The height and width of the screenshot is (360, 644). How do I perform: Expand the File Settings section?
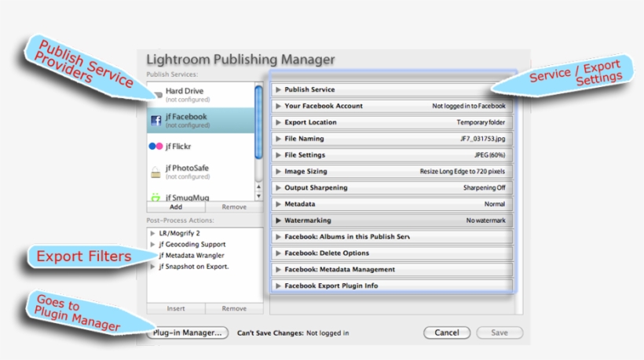click(278, 155)
